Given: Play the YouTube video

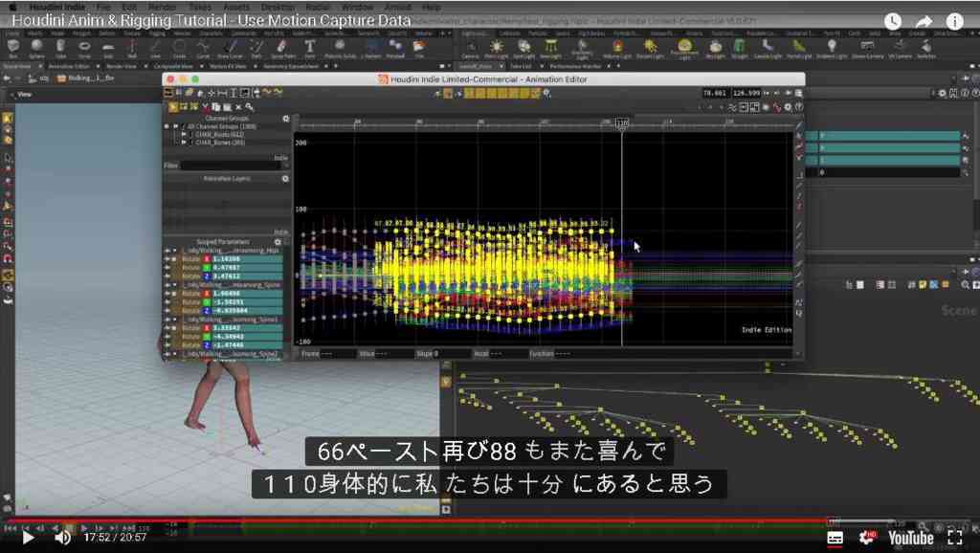Looking at the screenshot, I should [x=28, y=538].
